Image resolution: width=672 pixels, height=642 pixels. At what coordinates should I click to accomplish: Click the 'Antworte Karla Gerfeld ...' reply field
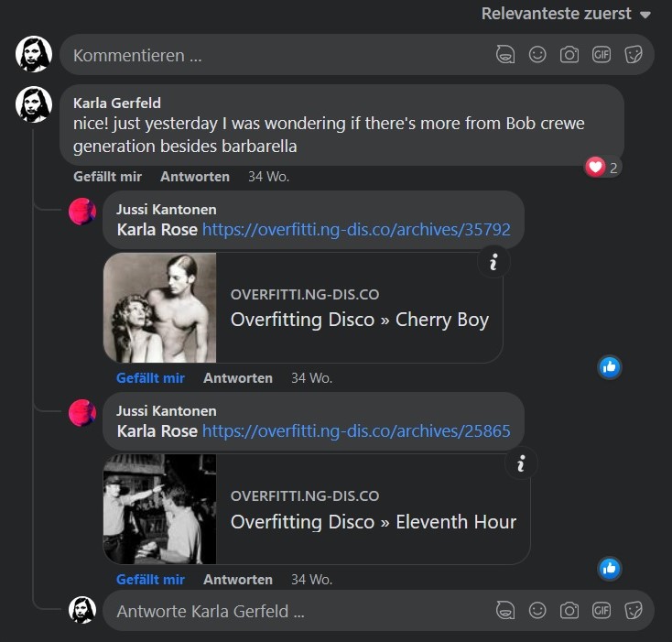coord(293,611)
